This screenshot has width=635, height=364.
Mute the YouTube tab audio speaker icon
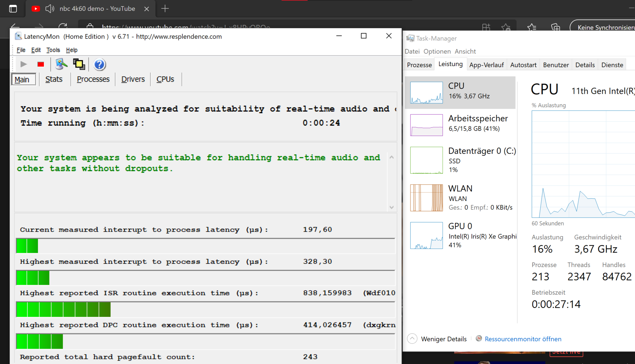click(50, 9)
